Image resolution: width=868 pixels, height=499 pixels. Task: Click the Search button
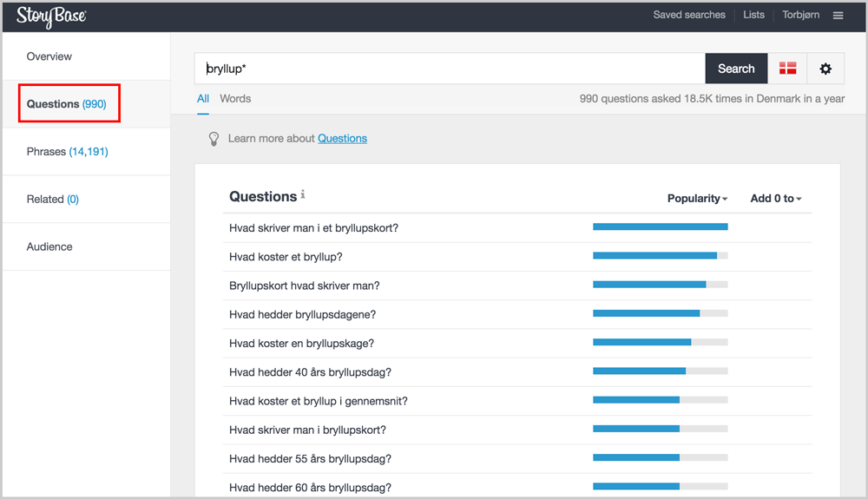point(736,69)
